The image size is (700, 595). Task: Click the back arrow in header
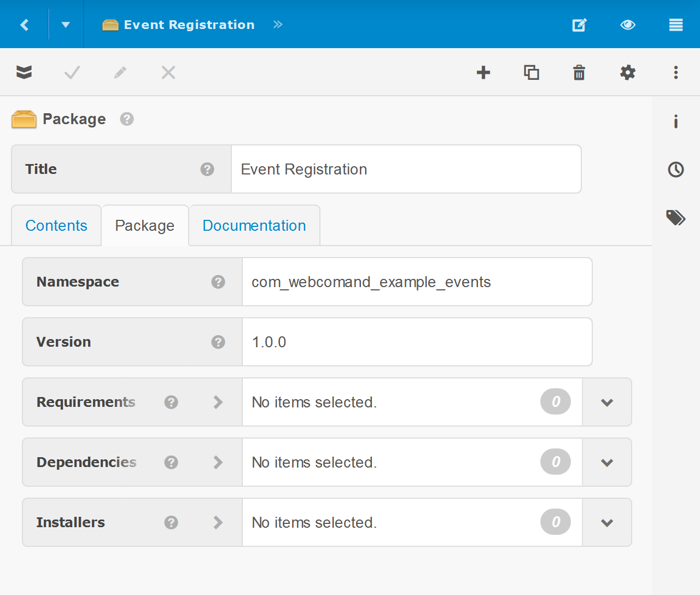point(25,25)
